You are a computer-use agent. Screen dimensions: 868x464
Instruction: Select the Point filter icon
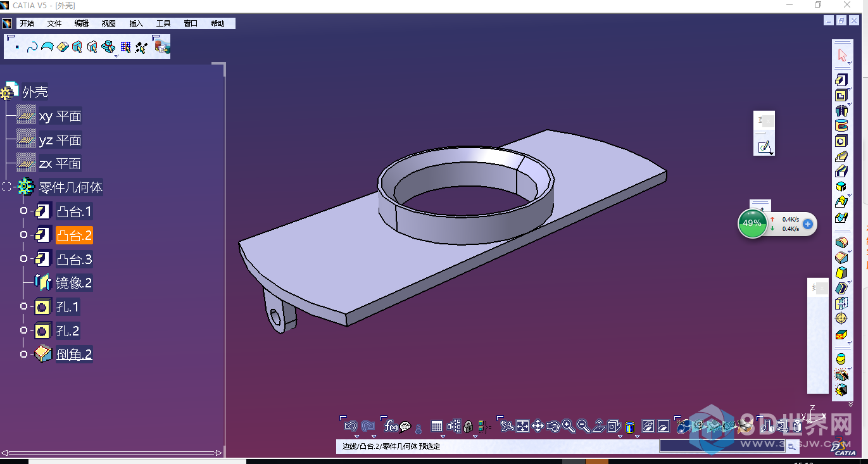click(17, 47)
